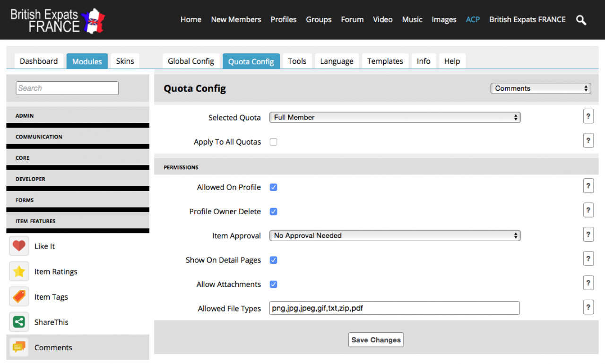Viewport: 605px width, 364px height.
Task: Go to the Forum link in navigation
Action: (x=352, y=20)
